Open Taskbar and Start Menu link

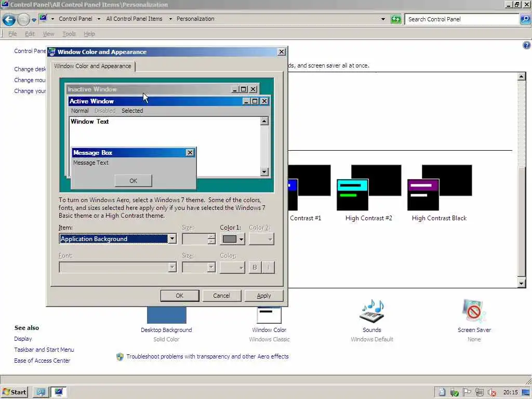(44, 350)
